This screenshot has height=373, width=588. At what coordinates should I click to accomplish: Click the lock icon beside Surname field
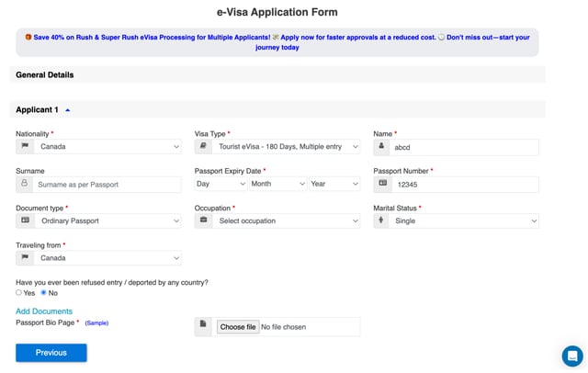(25, 184)
